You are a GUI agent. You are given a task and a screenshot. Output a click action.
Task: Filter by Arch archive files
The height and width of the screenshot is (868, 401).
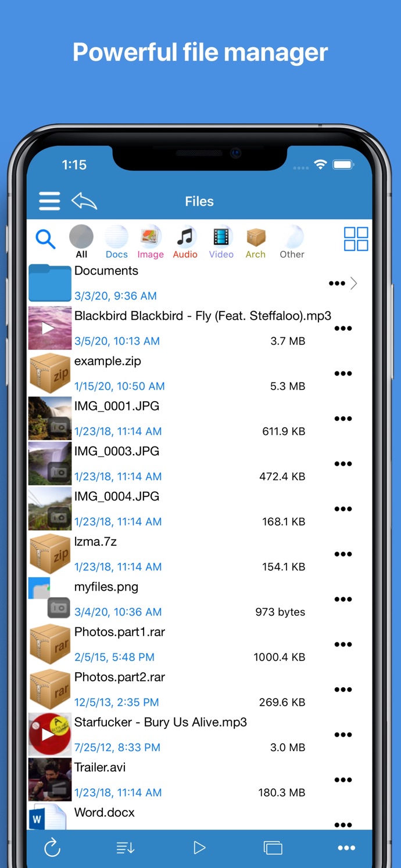255,242
